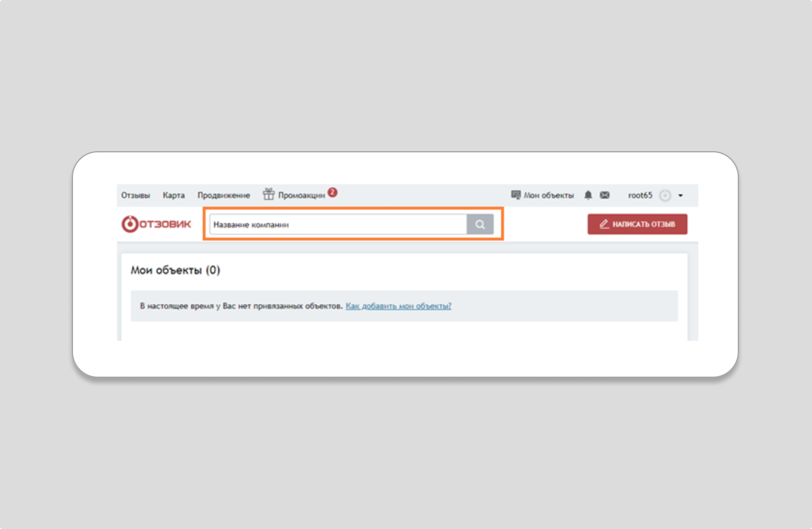This screenshot has width=812, height=529.
Task: Open messages envelope icon
Action: pyautogui.click(x=605, y=195)
